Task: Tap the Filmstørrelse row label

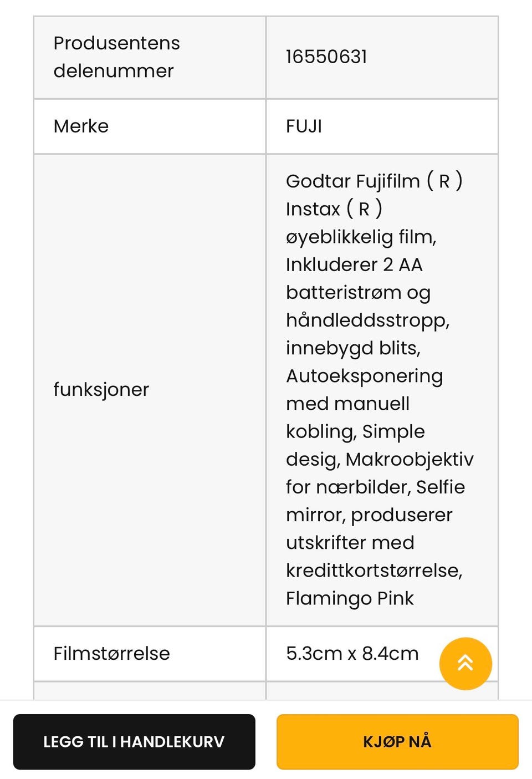Action: (x=111, y=653)
